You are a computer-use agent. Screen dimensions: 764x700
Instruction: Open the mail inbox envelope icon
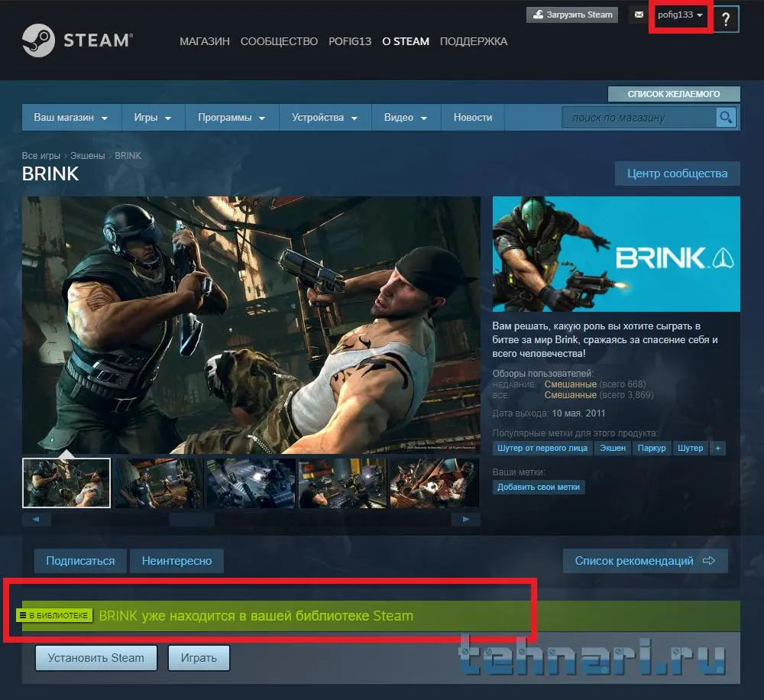[639, 15]
